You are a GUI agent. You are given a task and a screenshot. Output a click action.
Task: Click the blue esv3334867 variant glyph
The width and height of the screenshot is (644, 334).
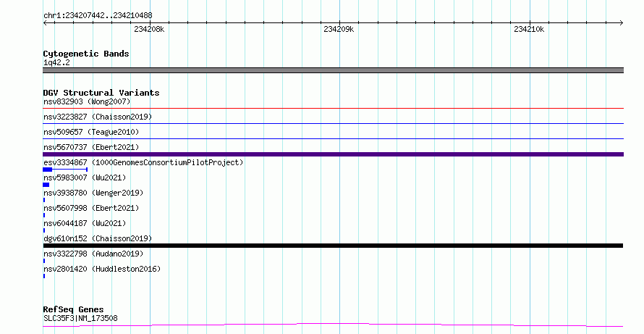(65, 170)
